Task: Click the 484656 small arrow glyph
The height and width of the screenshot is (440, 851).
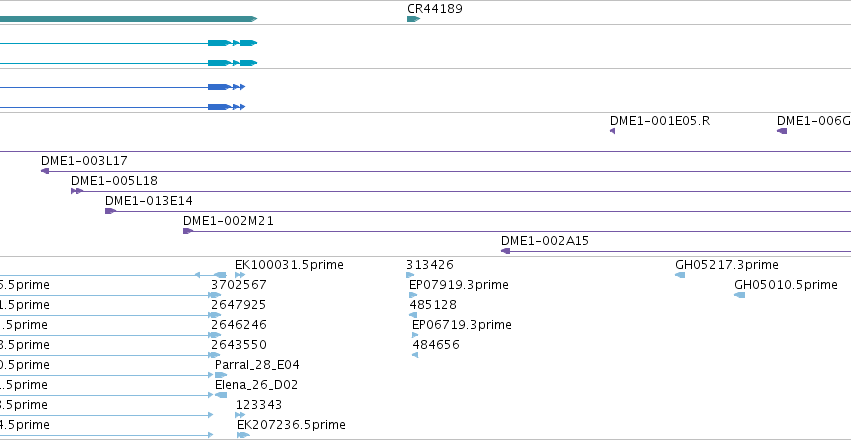Action: (415, 355)
